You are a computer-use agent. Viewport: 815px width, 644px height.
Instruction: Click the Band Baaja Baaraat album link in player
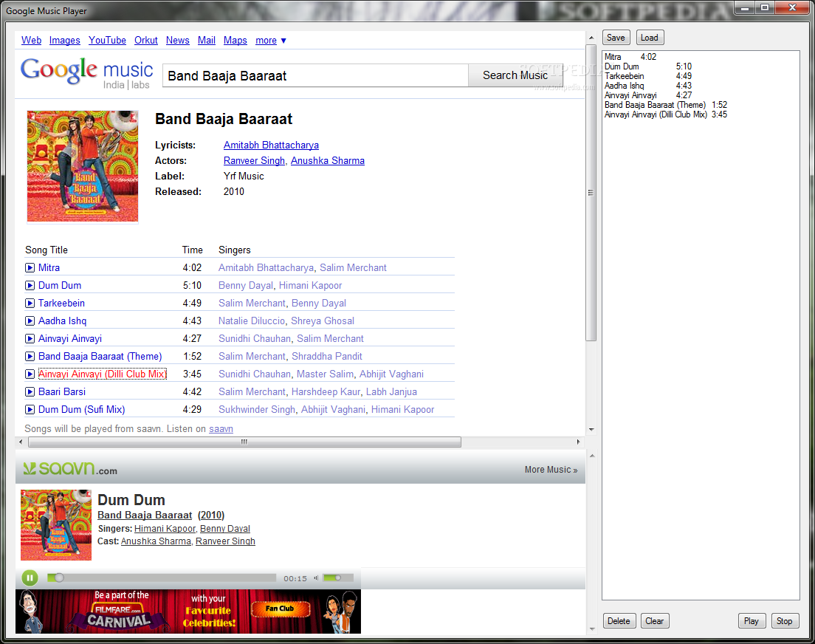pos(145,515)
